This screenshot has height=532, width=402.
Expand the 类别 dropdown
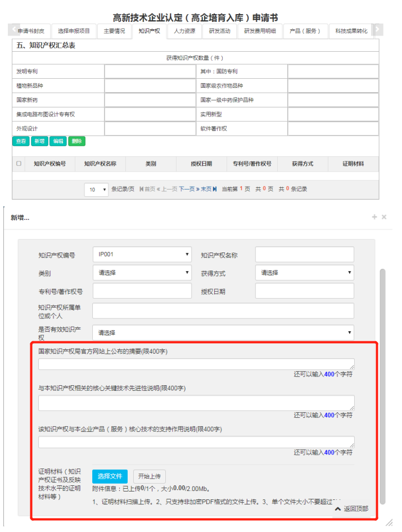click(x=142, y=273)
